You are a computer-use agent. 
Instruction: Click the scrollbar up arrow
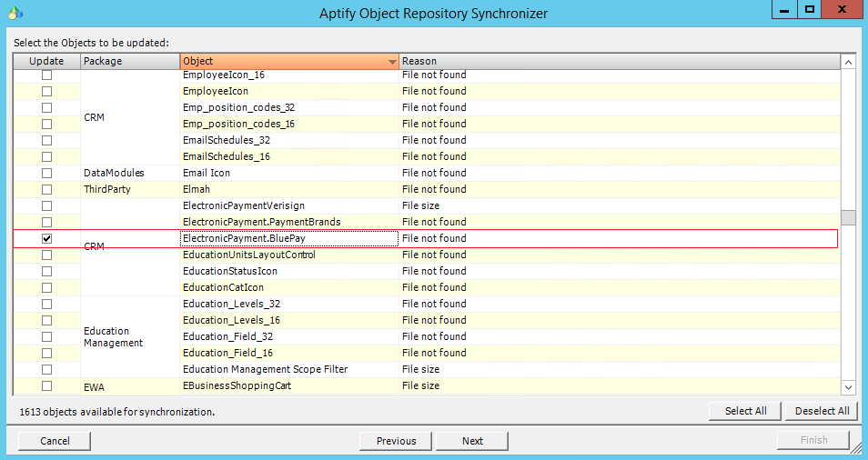click(848, 63)
